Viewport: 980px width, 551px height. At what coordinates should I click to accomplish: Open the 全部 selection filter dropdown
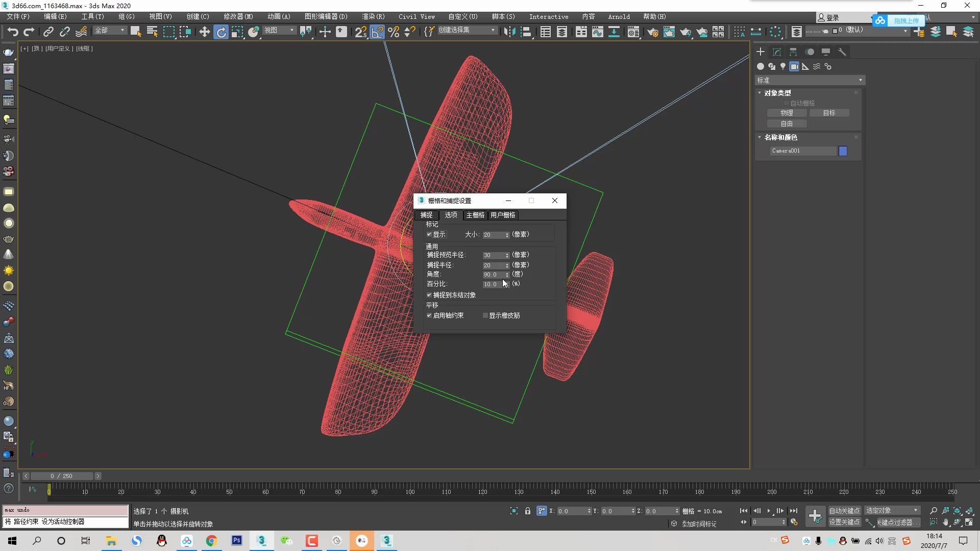click(x=110, y=31)
